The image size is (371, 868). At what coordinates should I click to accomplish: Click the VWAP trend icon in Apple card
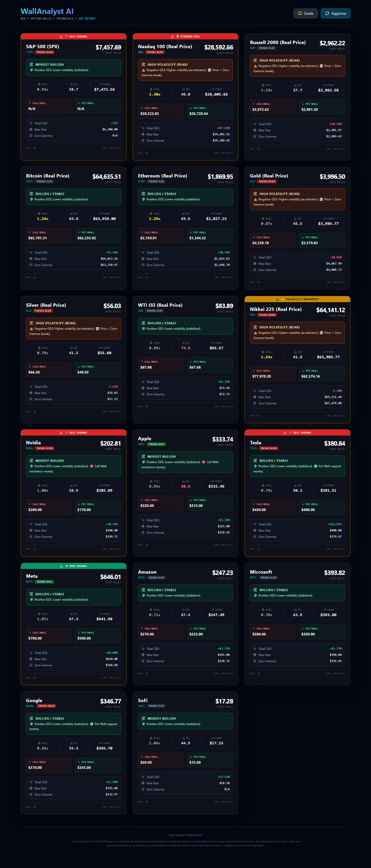click(212, 481)
